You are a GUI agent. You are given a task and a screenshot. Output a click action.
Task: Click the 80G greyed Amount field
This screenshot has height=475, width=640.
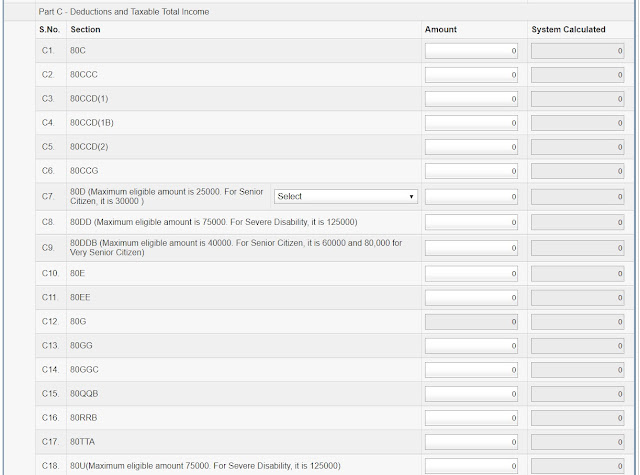472,322
